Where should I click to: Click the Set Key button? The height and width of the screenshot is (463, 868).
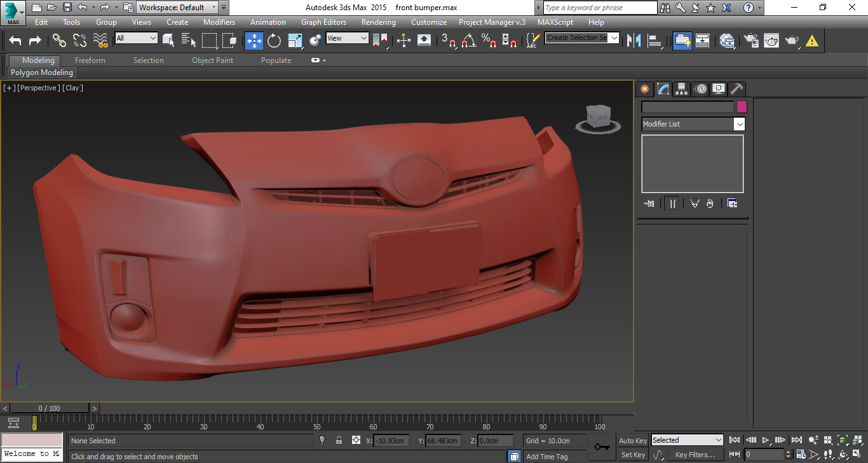click(x=633, y=455)
